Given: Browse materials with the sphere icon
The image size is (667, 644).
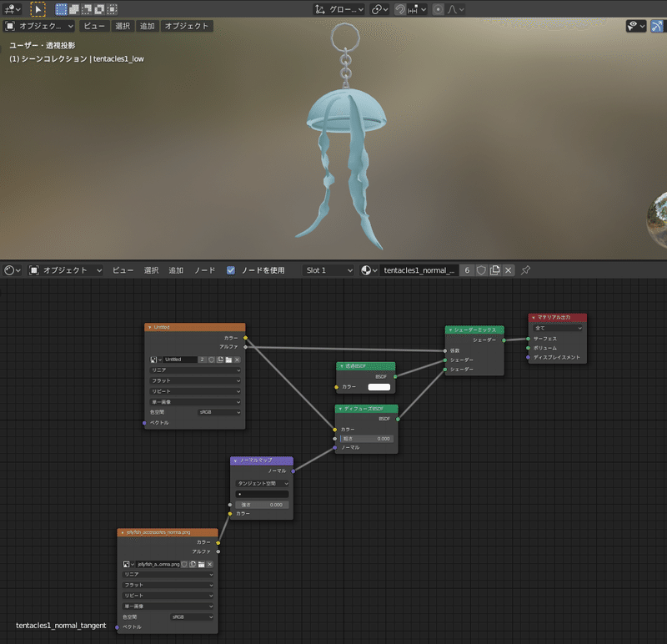Looking at the screenshot, I should point(369,270).
